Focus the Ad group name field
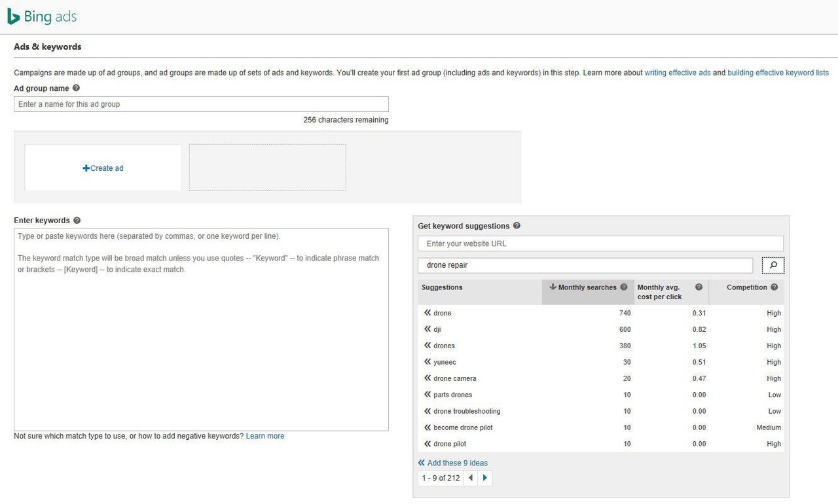The image size is (838, 504). pyautogui.click(x=201, y=104)
